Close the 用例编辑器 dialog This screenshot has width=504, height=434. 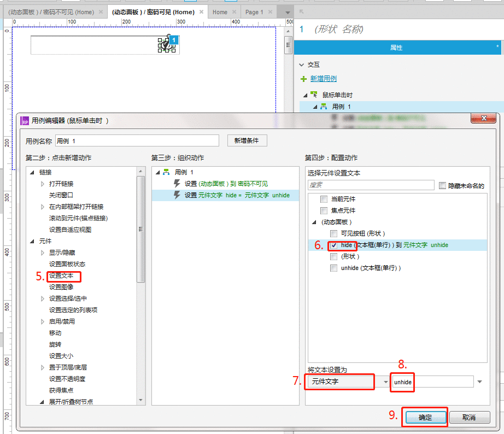(483, 118)
